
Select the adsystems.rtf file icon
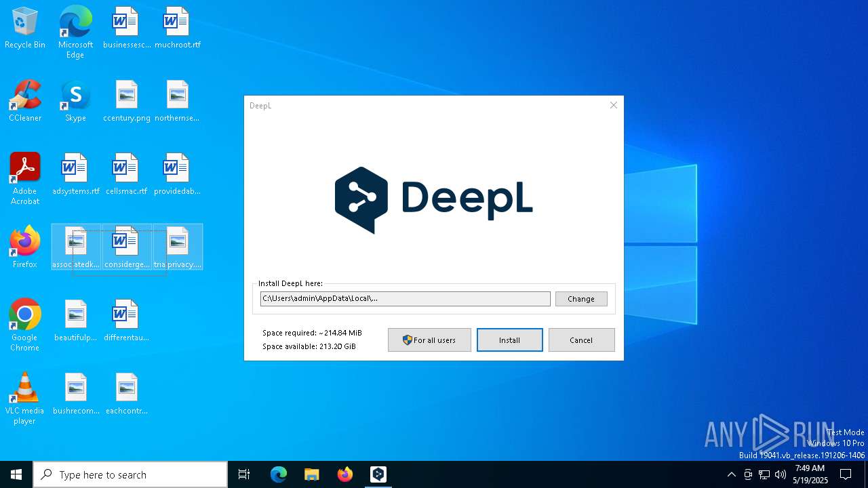tap(75, 175)
